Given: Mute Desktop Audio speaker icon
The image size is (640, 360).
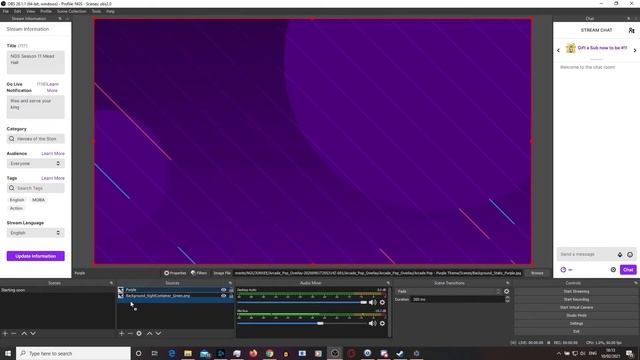Looking at the screenshot, I should (373, 302).
